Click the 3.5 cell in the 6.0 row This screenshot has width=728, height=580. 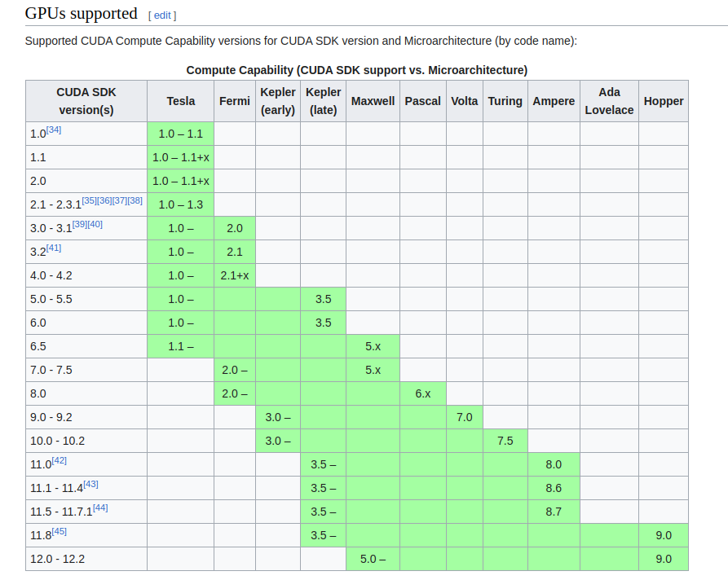click(x=323, y=323)
